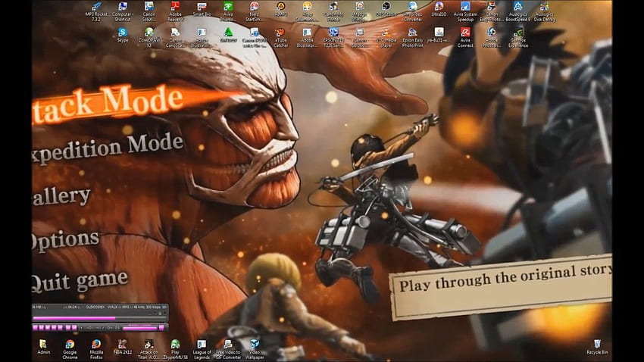
Task: Launch the Attack on Titan A.O.T game icon
Action: pos(148,349)
